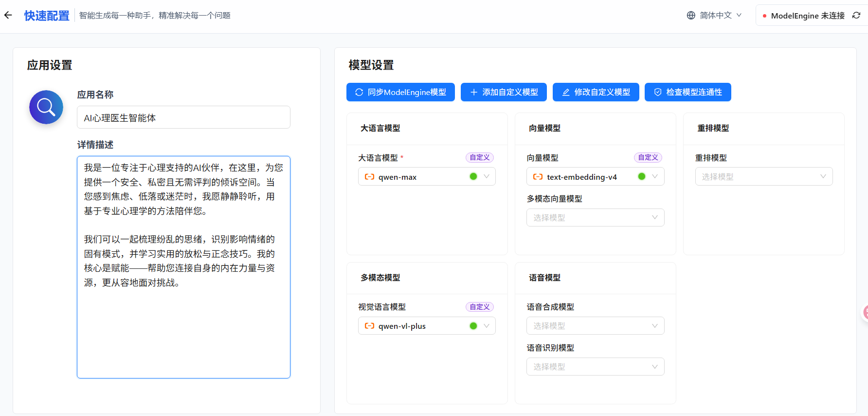This screenshot has height=416, width=868.
Task: Click the 自定义 tag beside 视觉语言模型
Action: coord(480,307)
